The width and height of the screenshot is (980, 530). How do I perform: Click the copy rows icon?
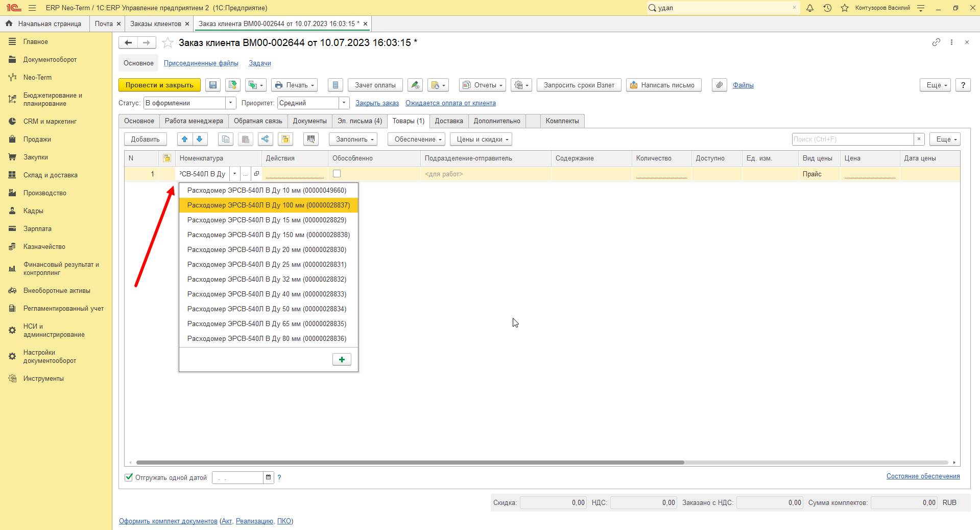[x=226, y=140]
